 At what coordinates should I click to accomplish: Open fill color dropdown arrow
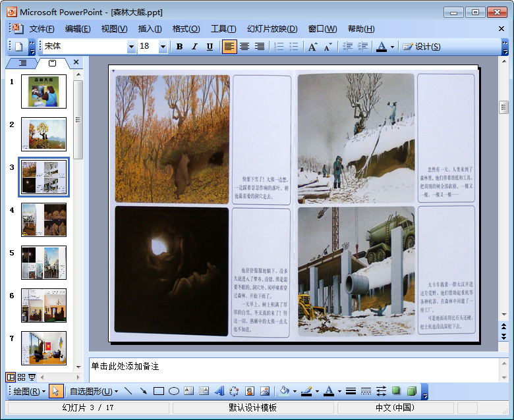[x=295, y=391]
